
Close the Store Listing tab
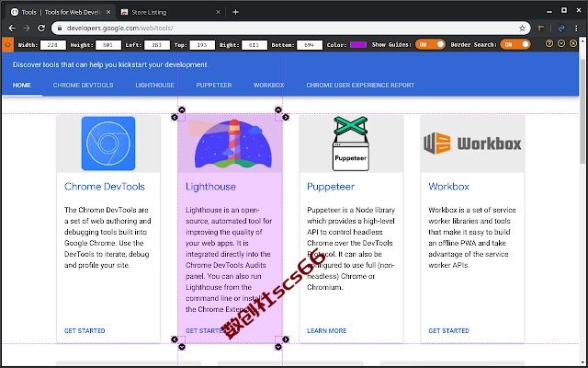click(x=218, y=12)
